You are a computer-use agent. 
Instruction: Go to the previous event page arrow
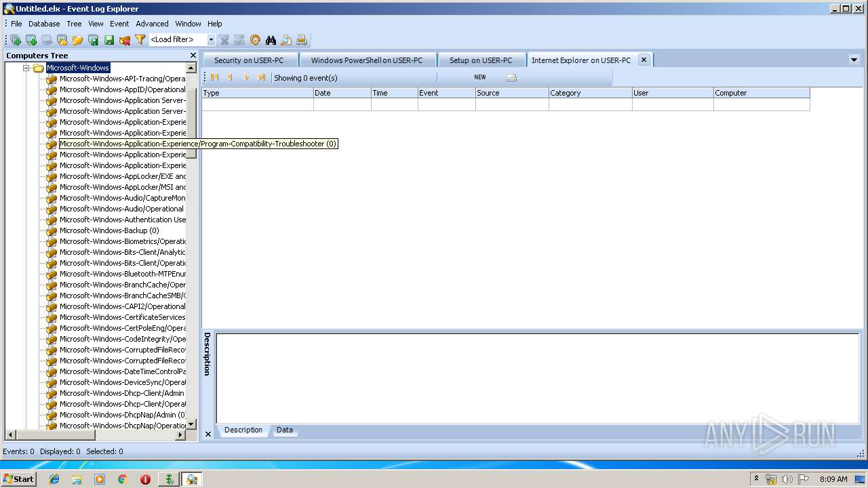coord(231,77)
